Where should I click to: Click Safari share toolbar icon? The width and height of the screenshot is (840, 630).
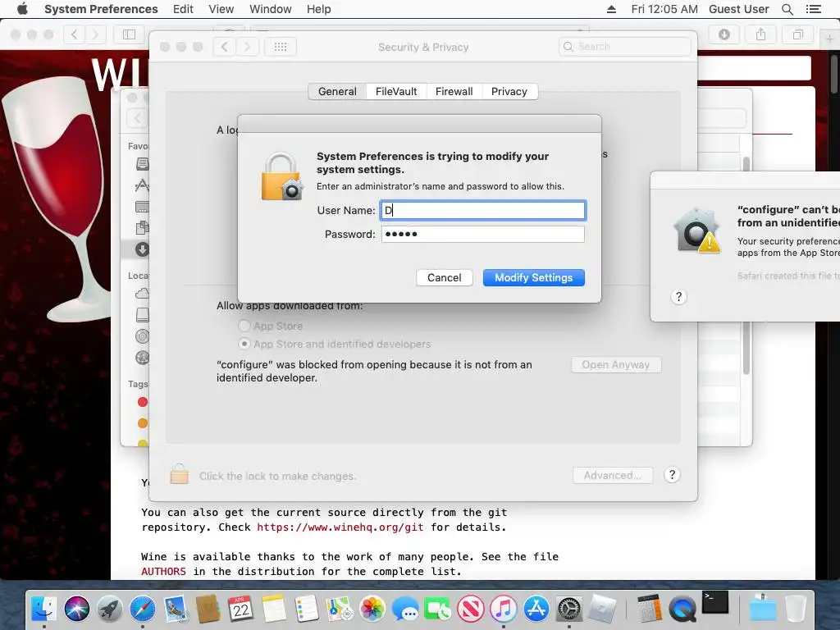click(x=760, y=34)
